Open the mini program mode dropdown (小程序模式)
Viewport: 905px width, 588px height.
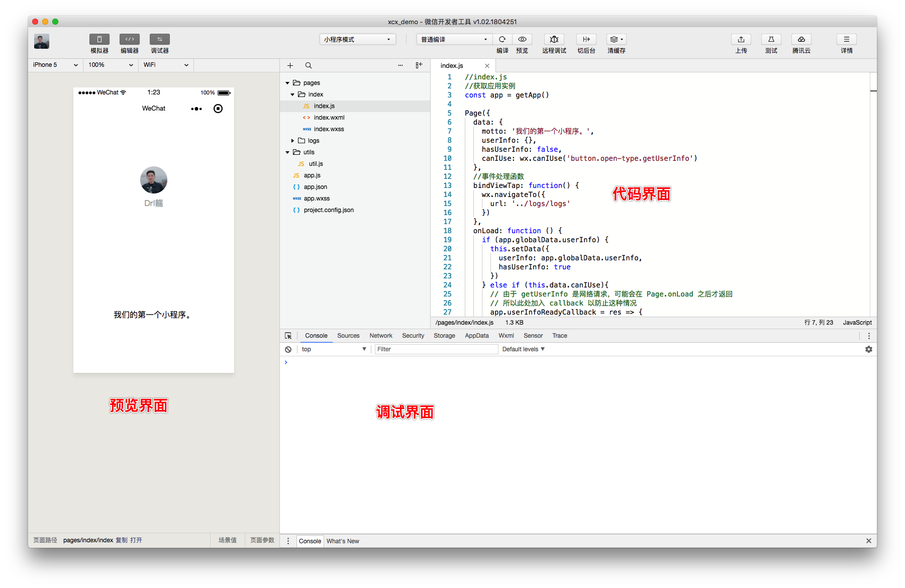pyautogui.click(x=358, y=39)
